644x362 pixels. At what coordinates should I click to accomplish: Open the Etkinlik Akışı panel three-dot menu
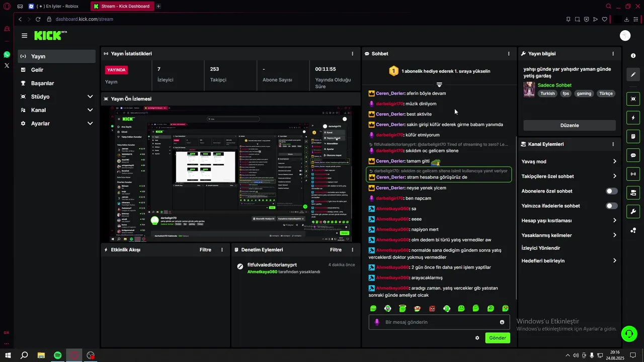coord(222,249)
